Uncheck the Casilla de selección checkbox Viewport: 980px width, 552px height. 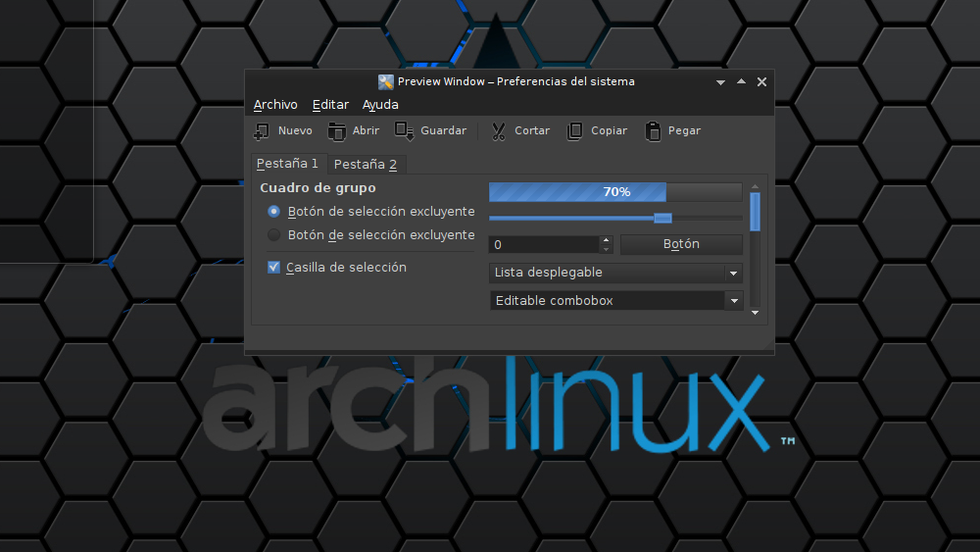tap(273, 267)
